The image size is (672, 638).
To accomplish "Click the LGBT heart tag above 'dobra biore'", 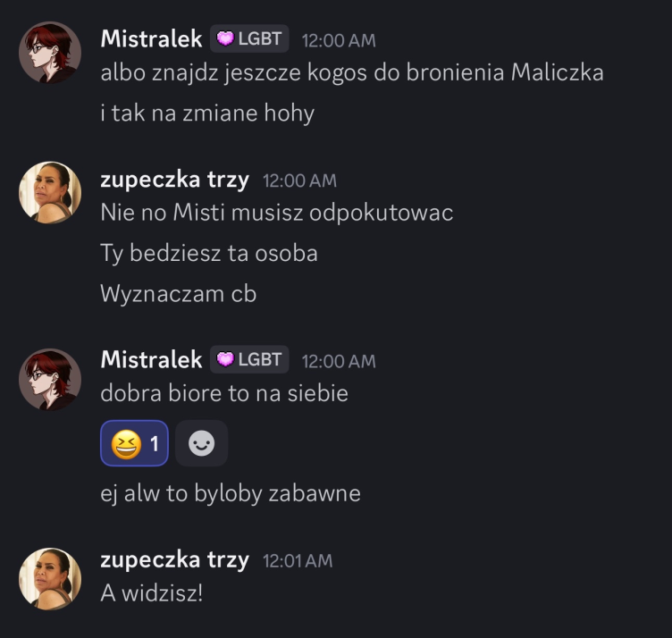I will pyautogui.click(x=250, y=360).
